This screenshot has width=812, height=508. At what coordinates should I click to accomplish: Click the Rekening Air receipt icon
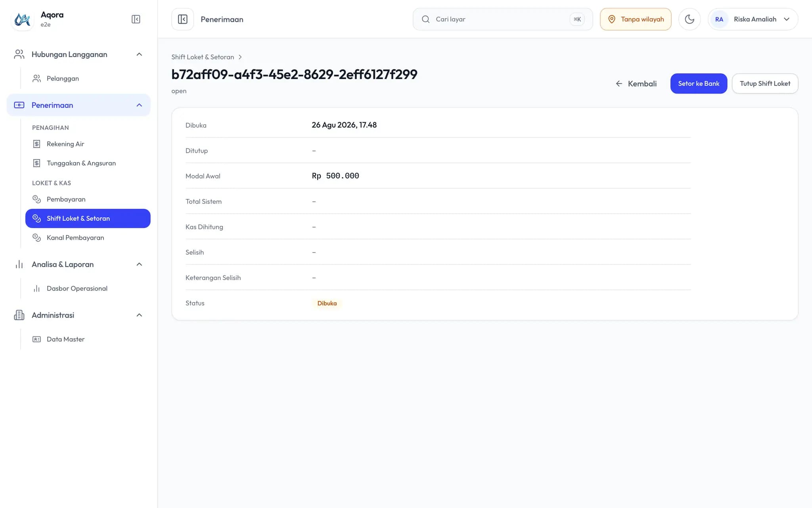[x=36, y=144]
